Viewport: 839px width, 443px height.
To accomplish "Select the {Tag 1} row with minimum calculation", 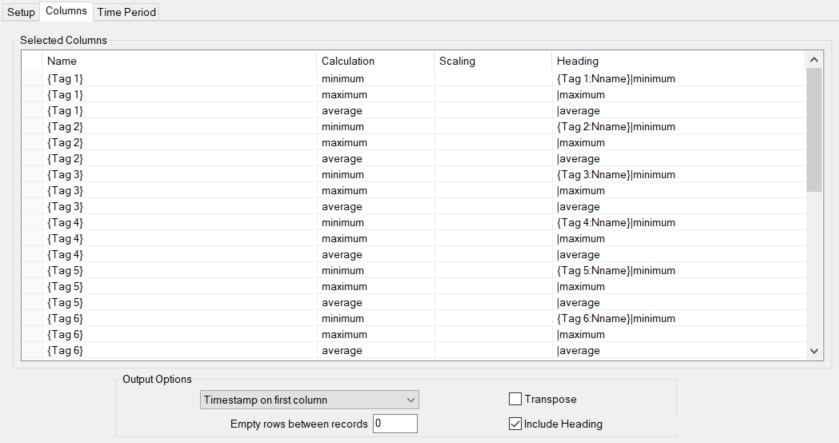I will [x=414, y=79].
